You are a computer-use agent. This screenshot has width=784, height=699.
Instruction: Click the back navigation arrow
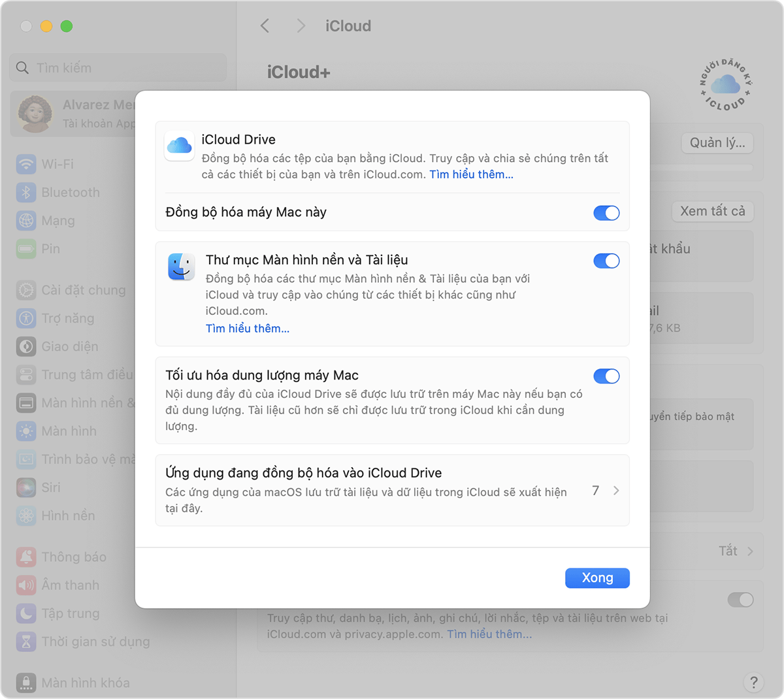[265, 25]
